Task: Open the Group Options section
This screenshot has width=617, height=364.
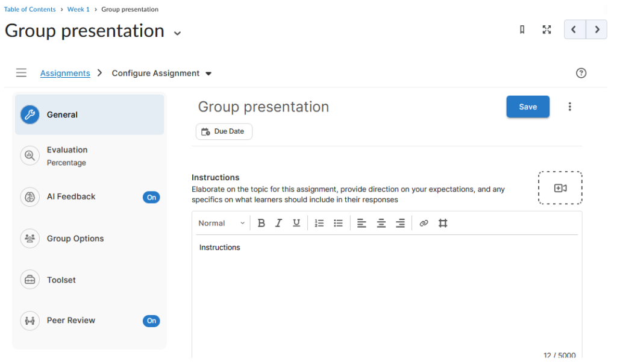Action: [x=89, y=239]
